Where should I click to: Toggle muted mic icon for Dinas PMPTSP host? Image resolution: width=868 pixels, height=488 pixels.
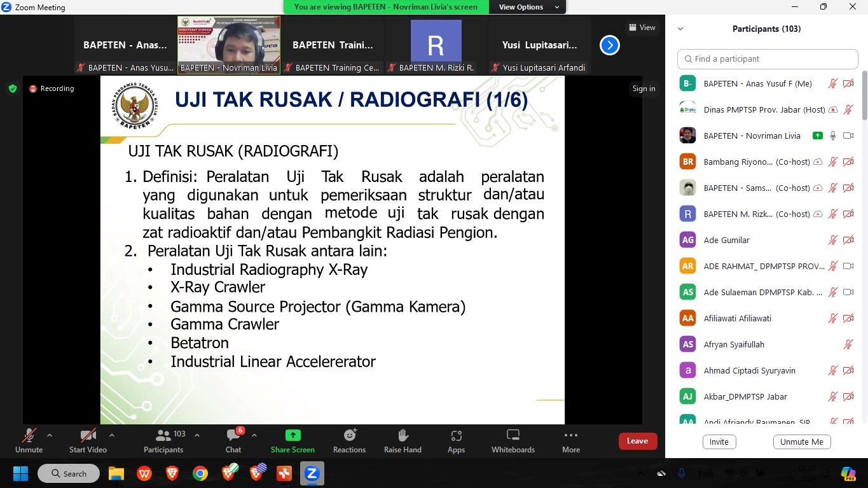pos(848,109)
